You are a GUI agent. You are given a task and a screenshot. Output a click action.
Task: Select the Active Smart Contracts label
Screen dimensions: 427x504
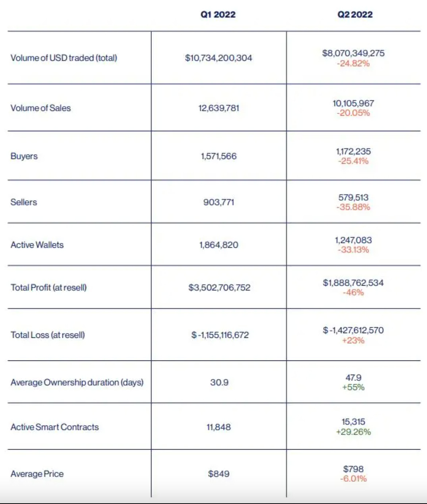tap(55, 427)
